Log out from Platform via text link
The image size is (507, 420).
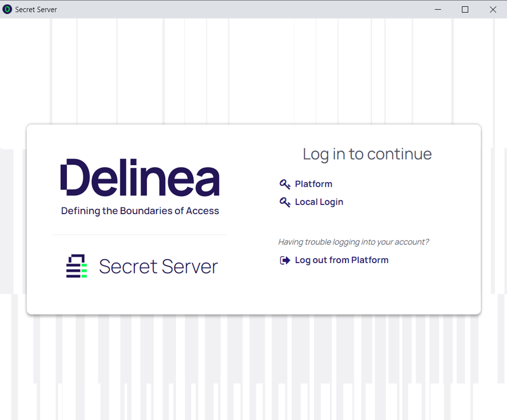341,260
